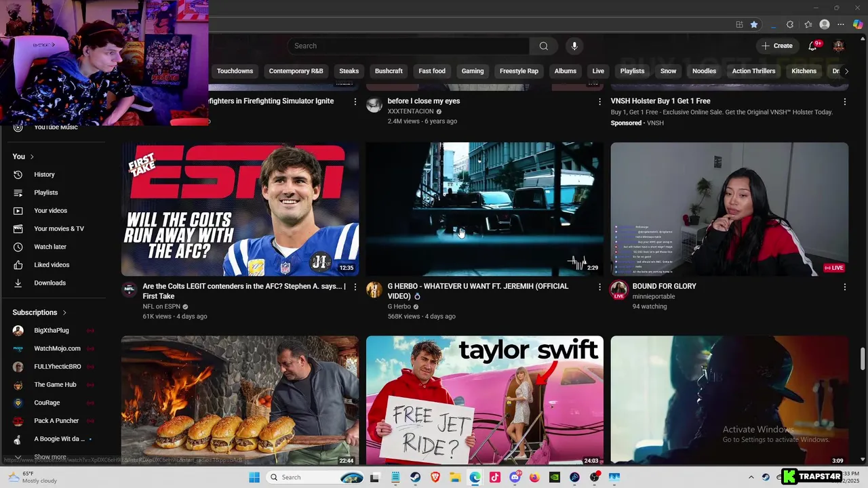Open the YouTube account avatar menu
868x488 pixels.
839,46
